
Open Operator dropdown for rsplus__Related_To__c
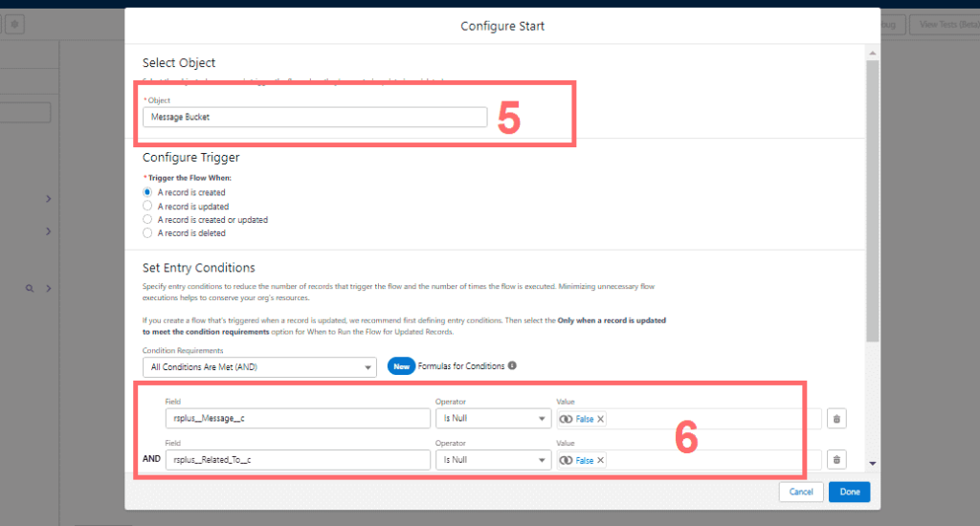[x=492, y=460]
